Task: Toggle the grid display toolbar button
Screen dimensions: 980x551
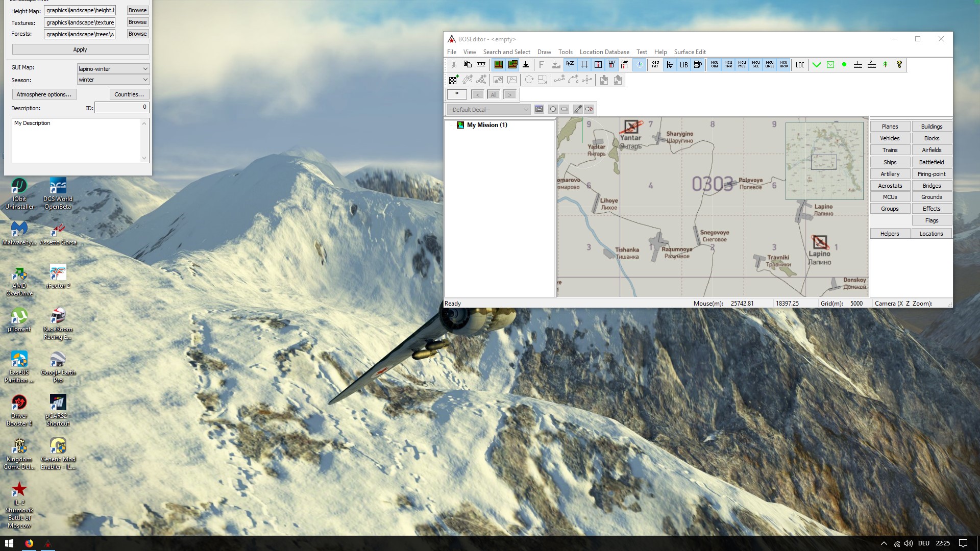Action: click(x=584, y=65)
